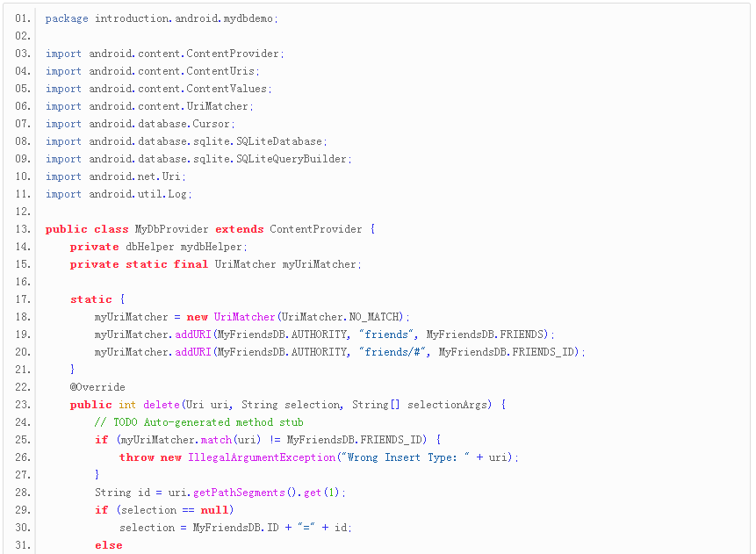Click the import android.net.Uri line

point(116,176)
